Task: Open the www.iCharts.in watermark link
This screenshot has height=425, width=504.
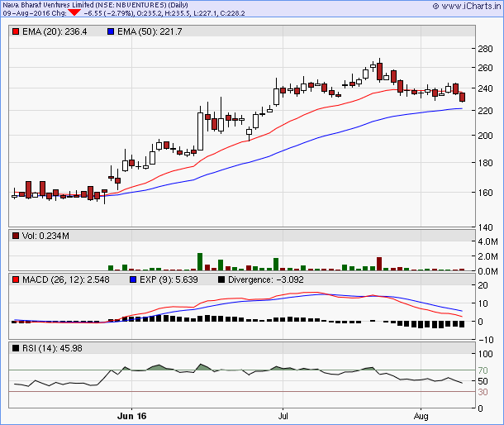Action: tap(467, 6)
